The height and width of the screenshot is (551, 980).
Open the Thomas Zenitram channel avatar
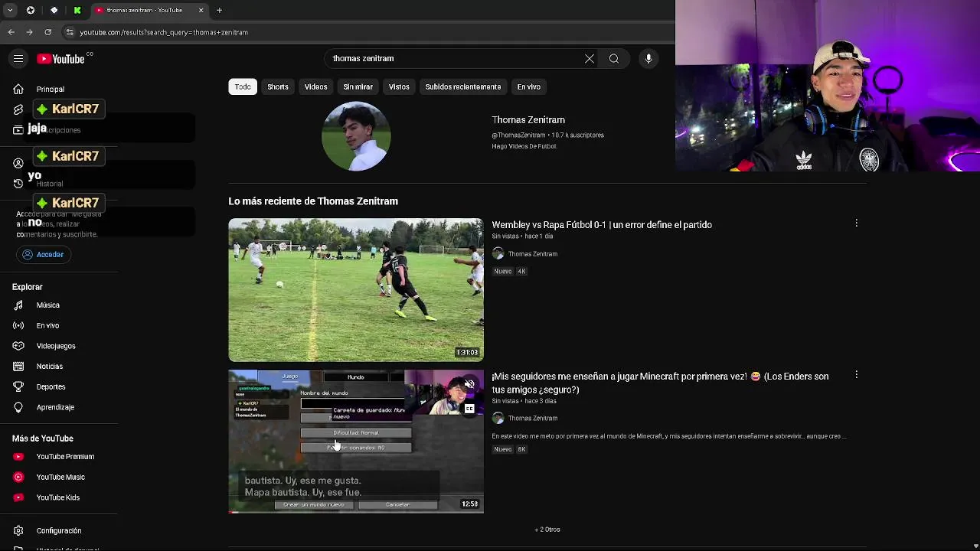(356, 136)
